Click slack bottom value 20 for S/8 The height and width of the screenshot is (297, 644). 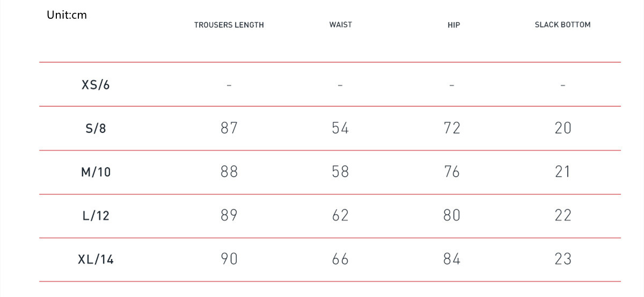coord(563,128)
